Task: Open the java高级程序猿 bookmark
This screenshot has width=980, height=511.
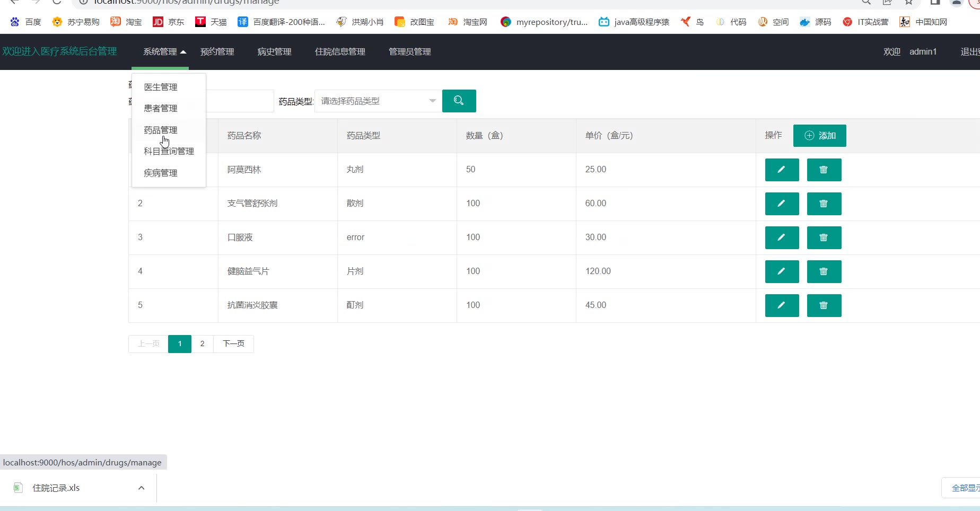Action: point(634,22)
